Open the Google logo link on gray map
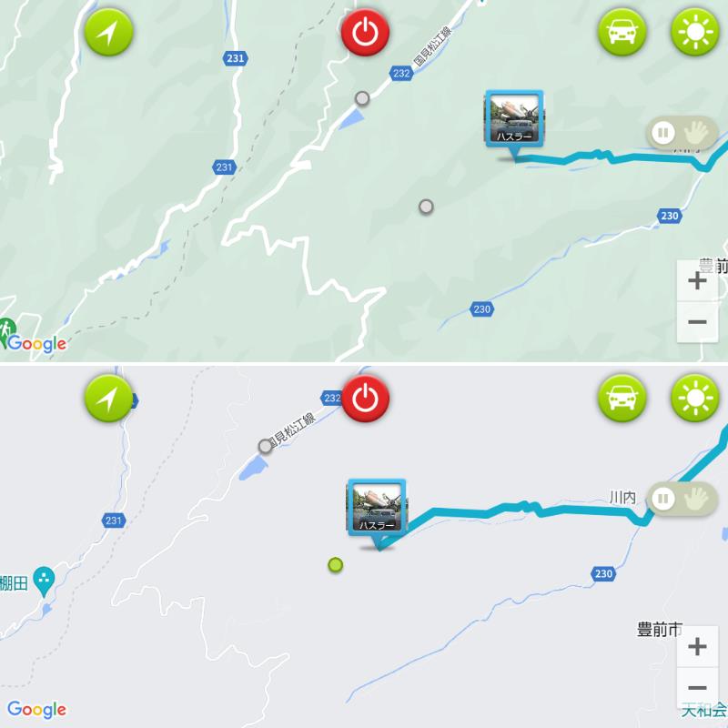Screen dimensions: 728x728 36,710
